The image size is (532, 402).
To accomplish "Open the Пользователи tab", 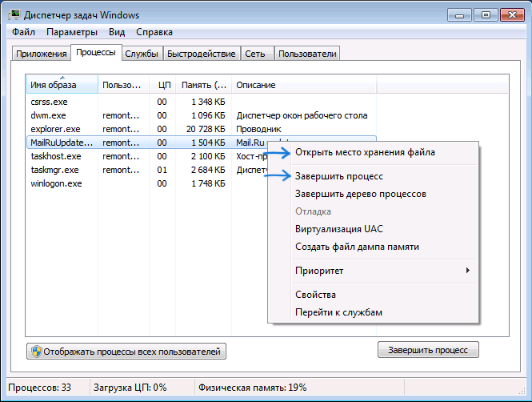I will pyautogui.click(x=307, y=54).
